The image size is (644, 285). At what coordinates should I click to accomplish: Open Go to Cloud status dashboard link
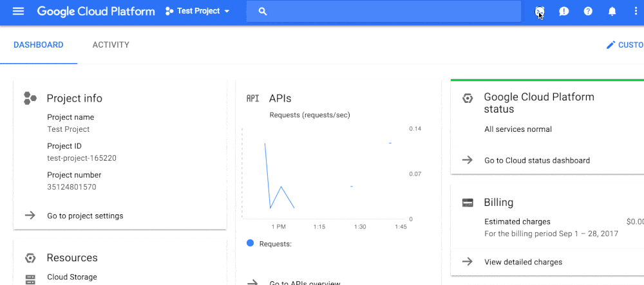click(537, 160)
